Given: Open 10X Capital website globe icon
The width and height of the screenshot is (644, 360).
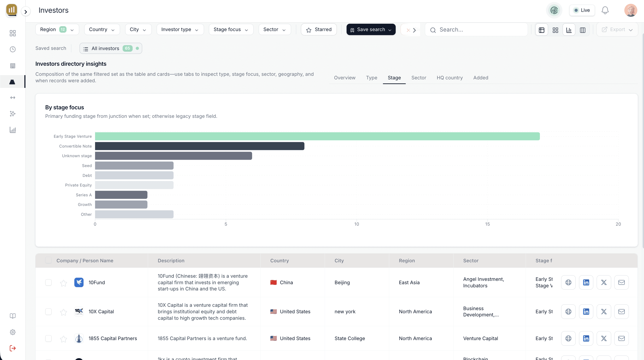Looking at the screenshot, I should (x=568, y=311).
